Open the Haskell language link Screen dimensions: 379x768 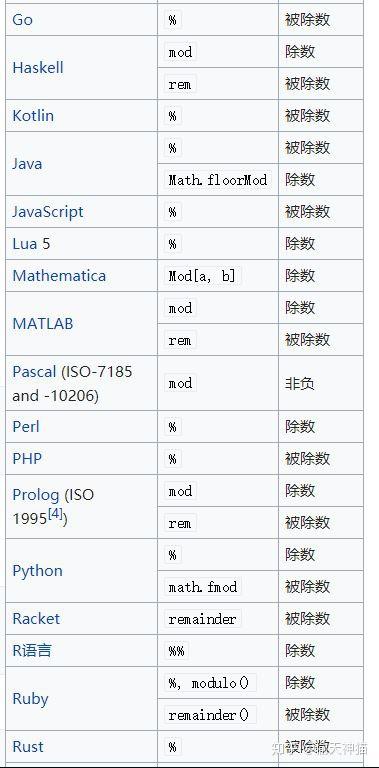click(x=38, y=68)
